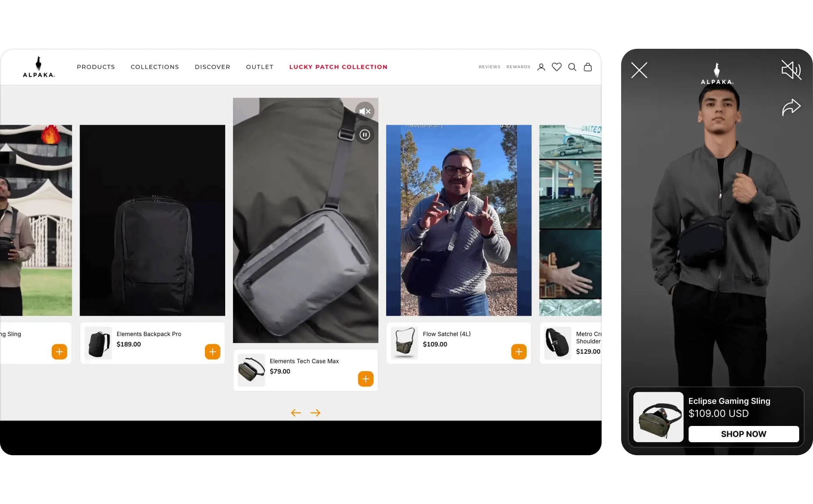Pause the playing sling bag video
Image resolution: width=813 pixels, height=504 pixels.
tap(364, 134)
